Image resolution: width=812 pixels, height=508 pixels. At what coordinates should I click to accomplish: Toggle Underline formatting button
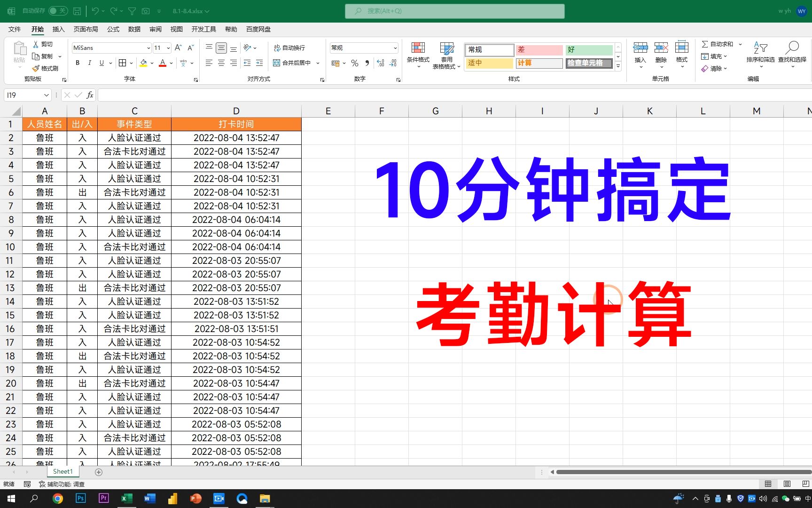tap(101, 63)
